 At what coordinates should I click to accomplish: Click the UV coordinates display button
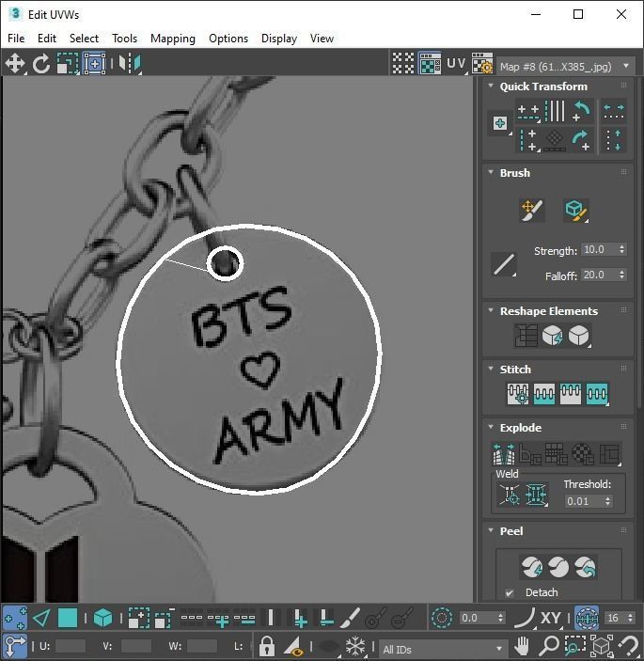457,64
